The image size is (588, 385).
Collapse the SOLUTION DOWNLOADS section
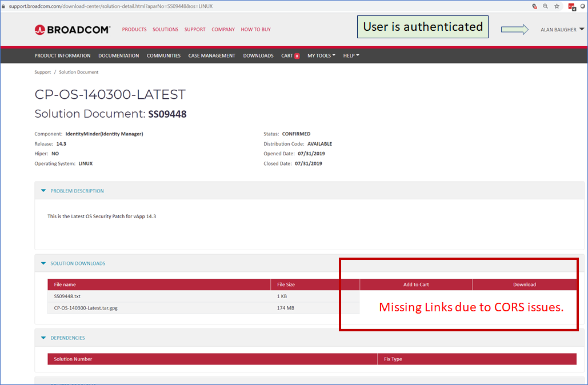(x=43, y=263)
